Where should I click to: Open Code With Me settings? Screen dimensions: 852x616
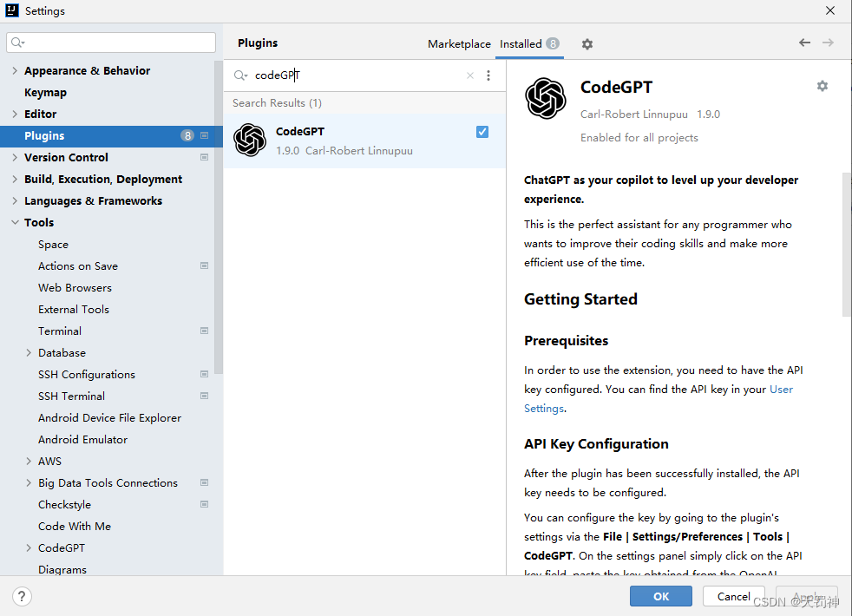(x=75, y=527)
